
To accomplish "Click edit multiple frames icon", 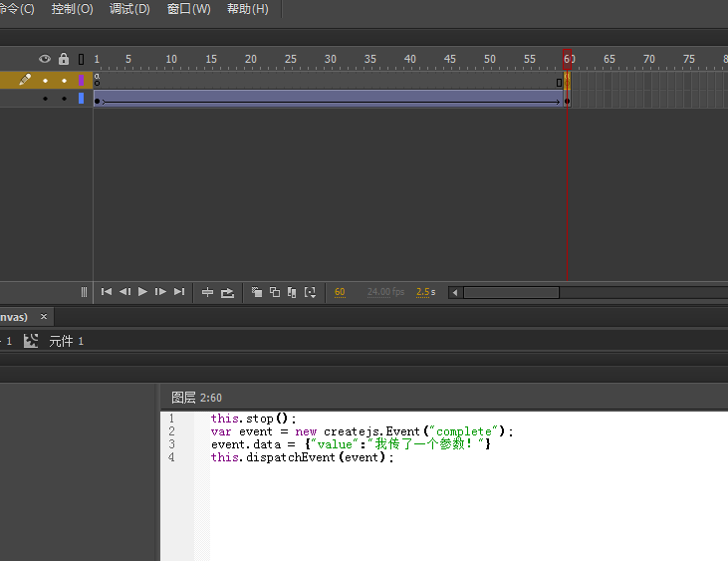I will [x=292, y=292].
